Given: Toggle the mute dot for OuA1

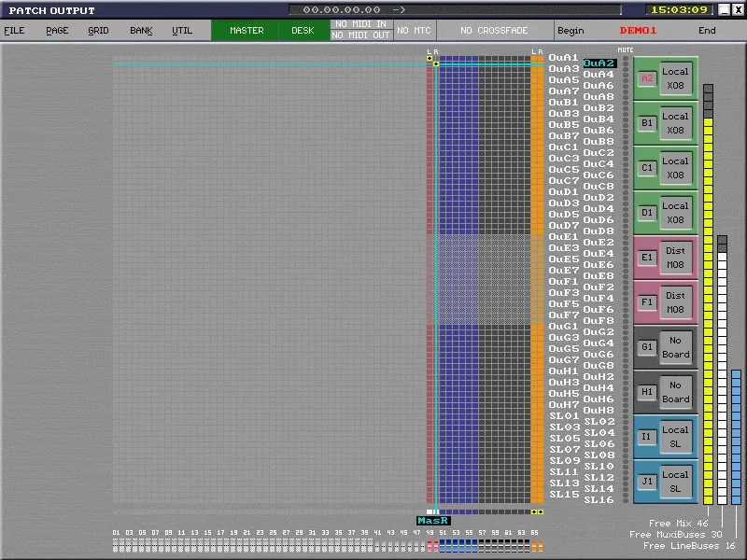Looking at the screenshot, I should point(626,58).
